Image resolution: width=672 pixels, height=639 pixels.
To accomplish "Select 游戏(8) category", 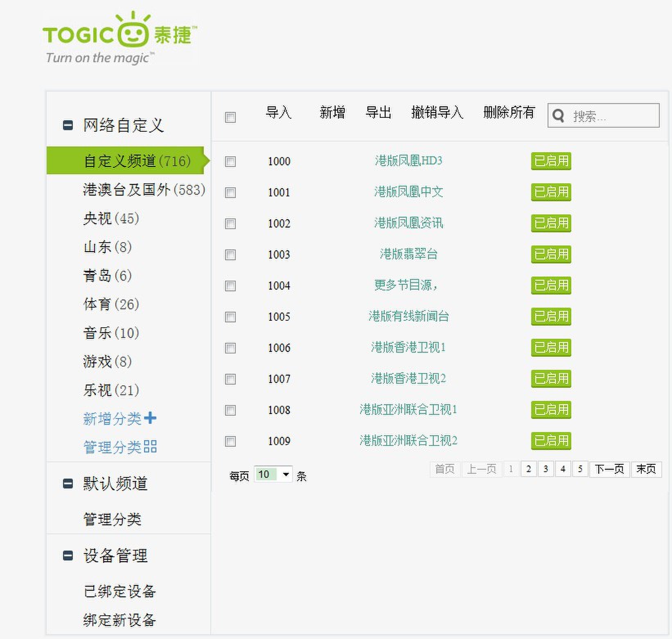I will (x=107, y=361).
